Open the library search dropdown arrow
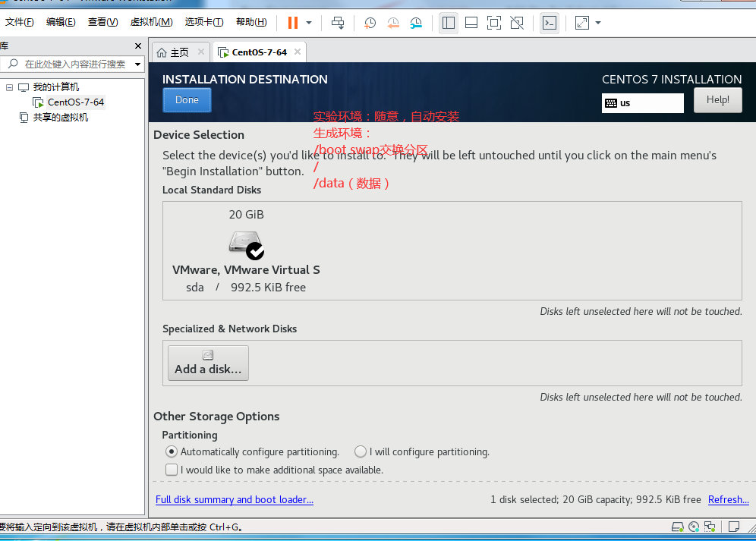 pyautogui.click(x=138, y=64)
